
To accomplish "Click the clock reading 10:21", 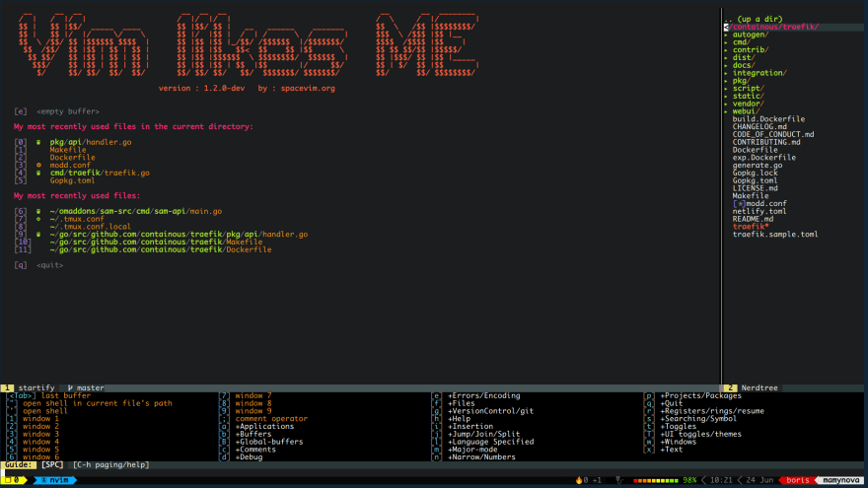I will coord(721,480).
